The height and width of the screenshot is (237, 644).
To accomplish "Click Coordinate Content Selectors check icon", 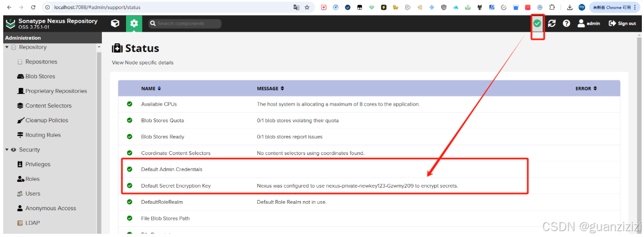I will pos(129,153).
